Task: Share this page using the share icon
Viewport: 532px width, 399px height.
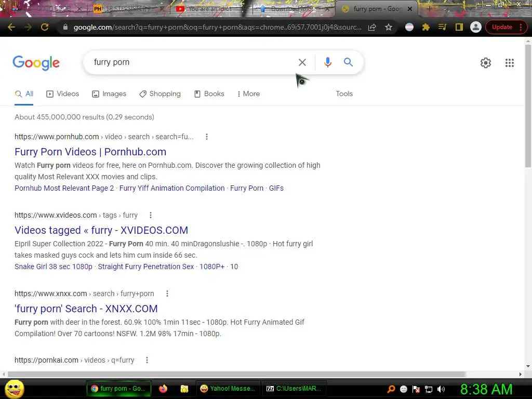Action: (372, 27)
